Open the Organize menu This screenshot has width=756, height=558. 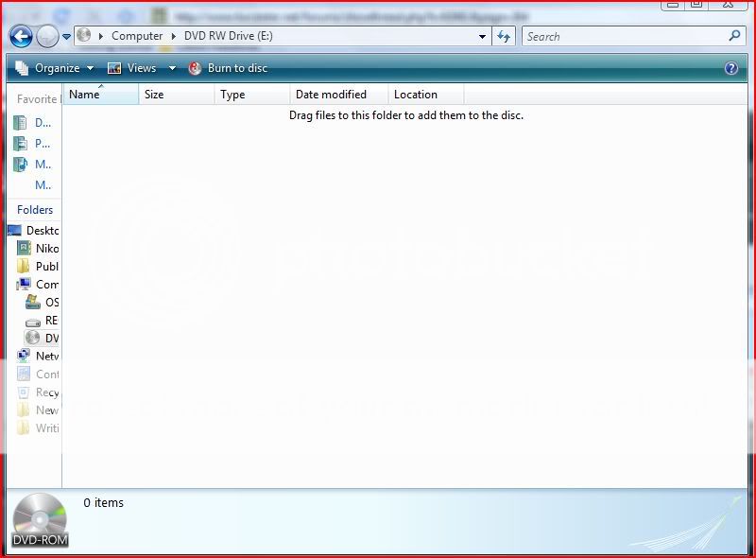(x=57, y=68)
